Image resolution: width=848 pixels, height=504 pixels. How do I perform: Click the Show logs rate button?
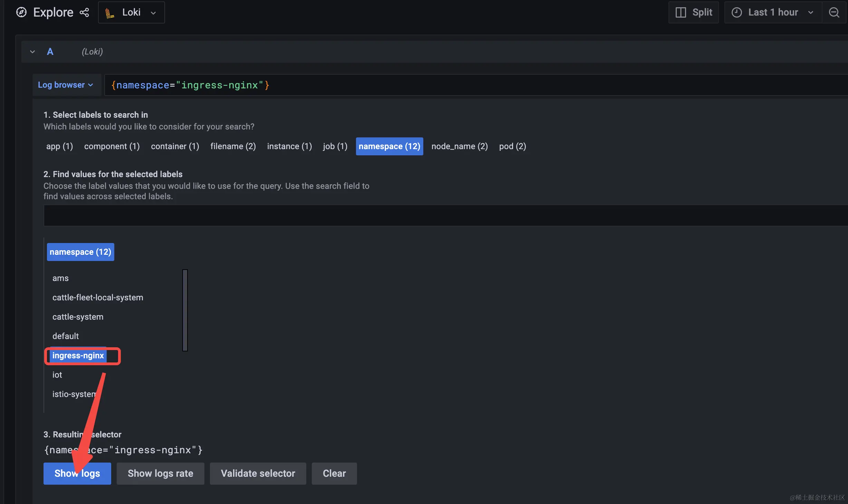161,474
